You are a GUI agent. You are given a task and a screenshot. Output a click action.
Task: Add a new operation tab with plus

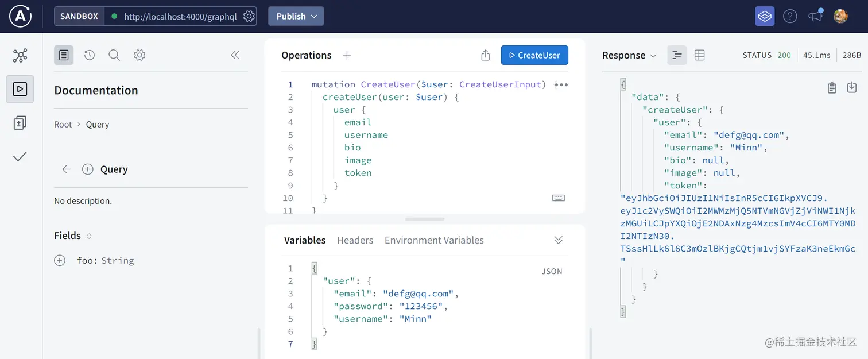(x=347, y=55)
